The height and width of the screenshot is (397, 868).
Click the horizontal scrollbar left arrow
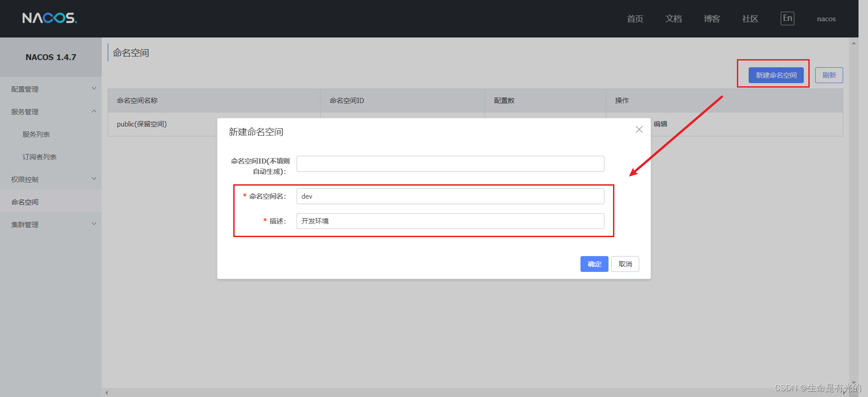pyautogui.click(x=107, y=392)
